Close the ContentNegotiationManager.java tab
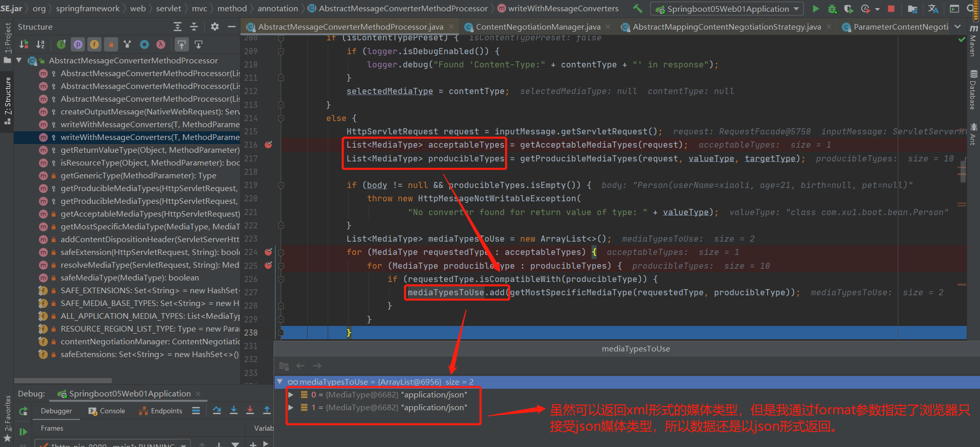The image size is (980, 447). point(607,27)
